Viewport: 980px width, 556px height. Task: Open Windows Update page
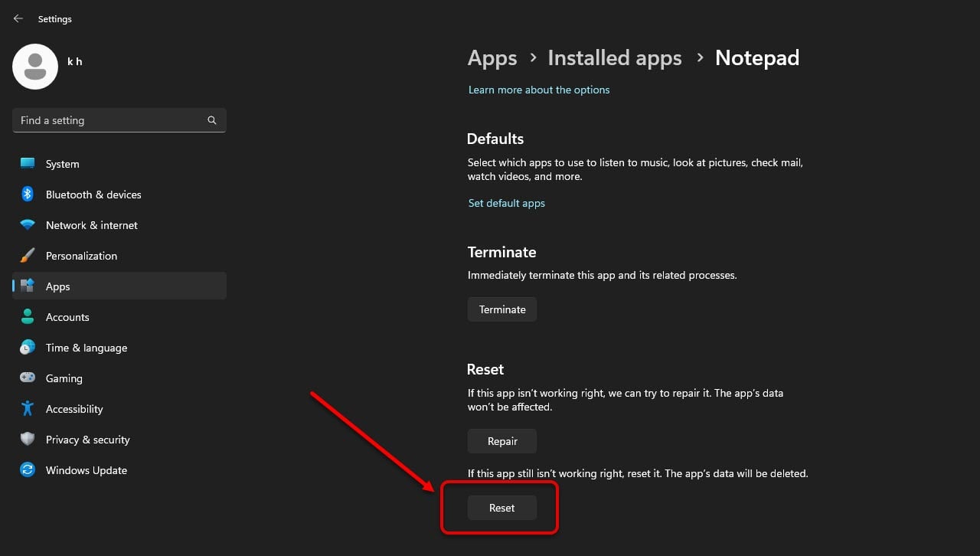pyautogui.click(x=119, y=470)
